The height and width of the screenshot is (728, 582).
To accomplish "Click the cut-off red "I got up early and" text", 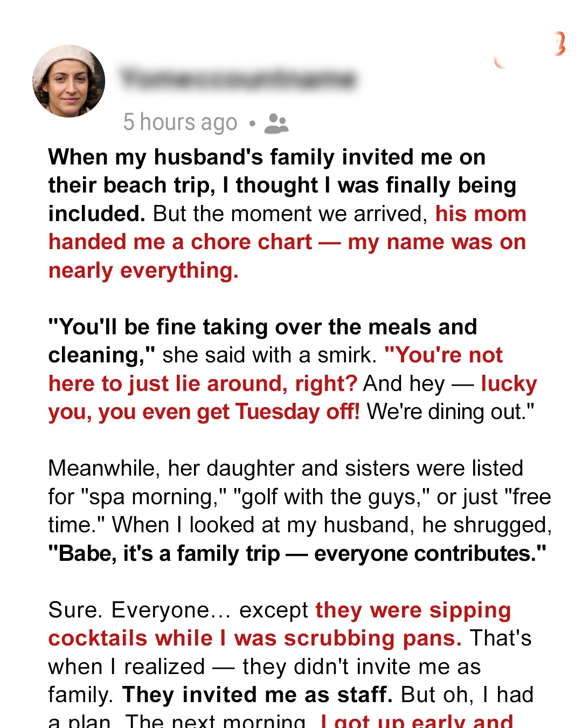I will pyautogui.click(x=417, y=721).
